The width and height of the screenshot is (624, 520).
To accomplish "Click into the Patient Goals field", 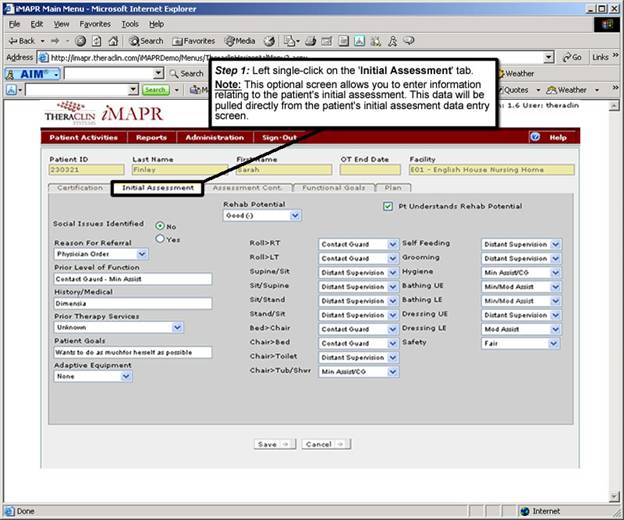I will coord(133,353).
